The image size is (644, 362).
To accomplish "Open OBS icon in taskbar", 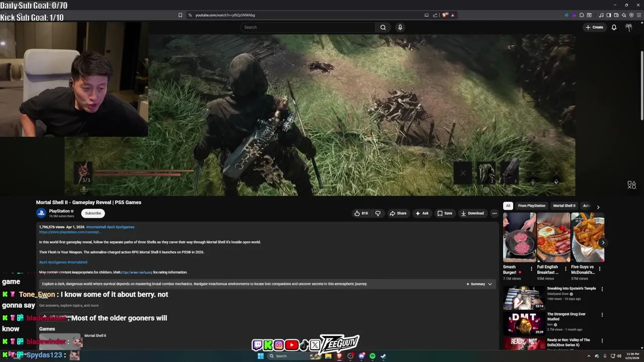I will [350, 356].
